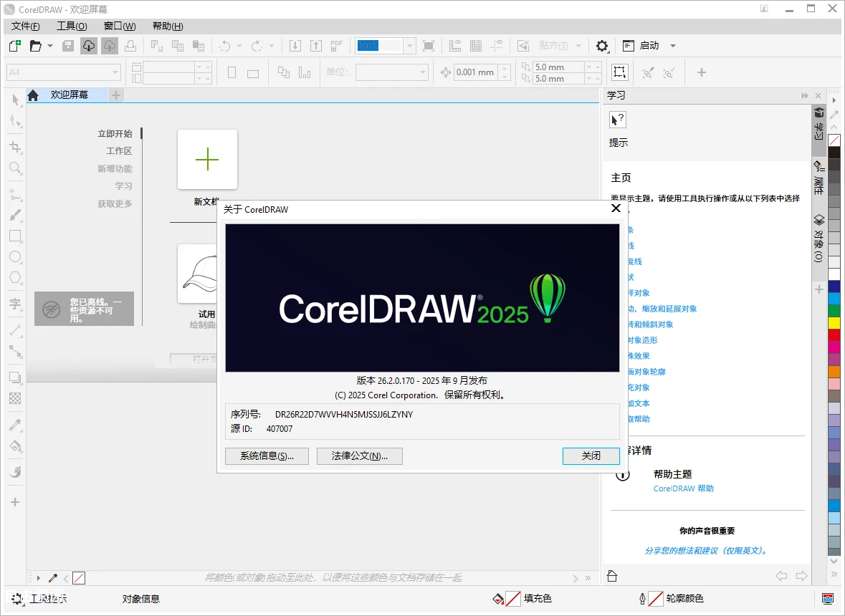The height and width of the screenshot is (616, 845).
Task: Select the Polygon tool
Action: click(x=15, y=277)
